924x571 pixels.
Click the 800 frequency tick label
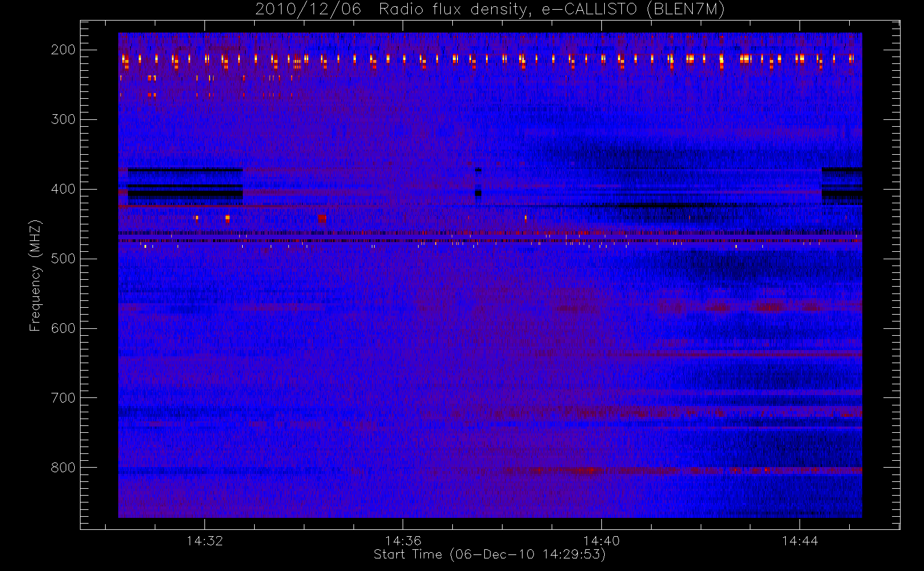click(x=63, y=468)
